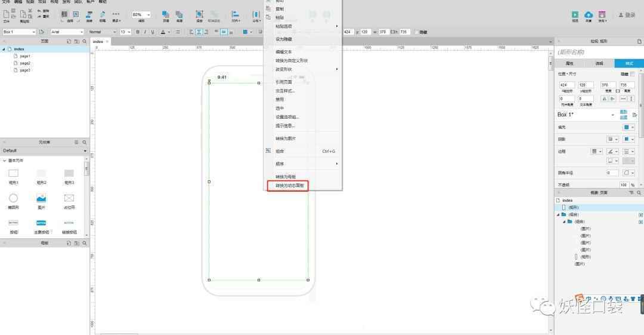Viewport: 644px width, 335px height.
Task: Align text right in format bar
Action: tap(206, 32)
